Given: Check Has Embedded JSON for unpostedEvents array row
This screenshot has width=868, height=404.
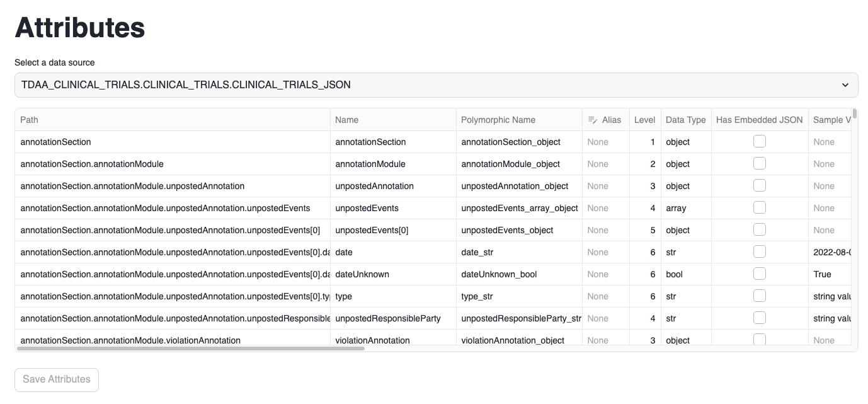Looking at the screenshot, I should pos(760,208).
